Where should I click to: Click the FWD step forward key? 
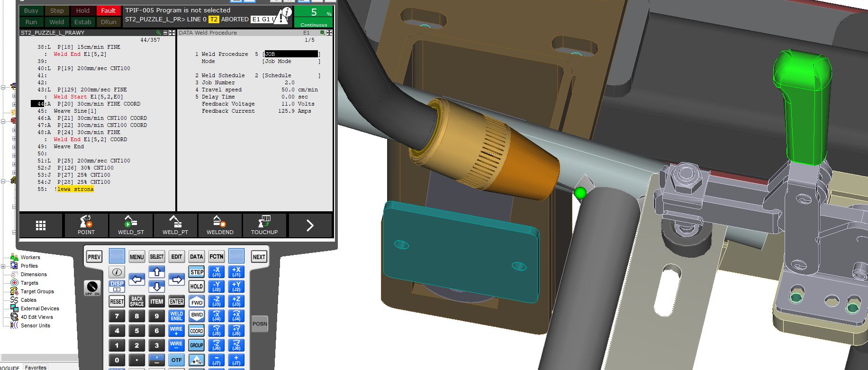point(197,302)
